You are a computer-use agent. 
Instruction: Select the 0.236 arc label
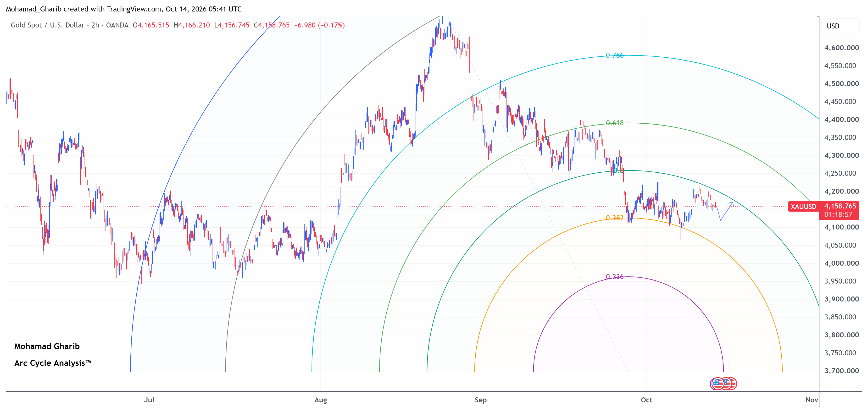(x=615, y=277)
